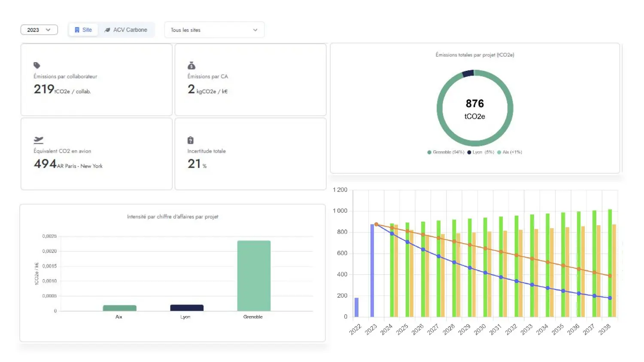This screenshot has width=644, height=362.
Task: Click the airplane icon above Équivalent CO2 en avion
Action: (39, 140)
